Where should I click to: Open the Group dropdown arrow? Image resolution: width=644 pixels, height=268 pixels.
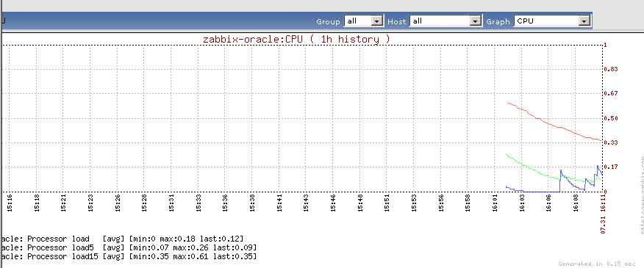376,21
